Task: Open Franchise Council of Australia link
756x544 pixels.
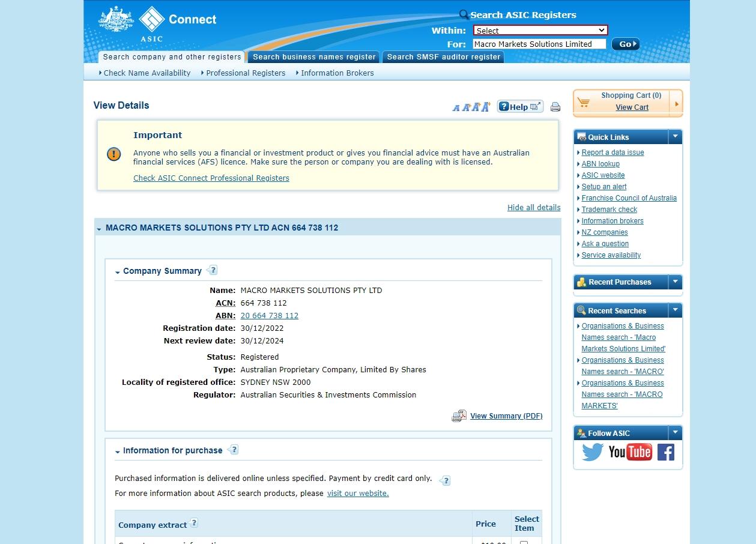Action: (x=629, y=198)
